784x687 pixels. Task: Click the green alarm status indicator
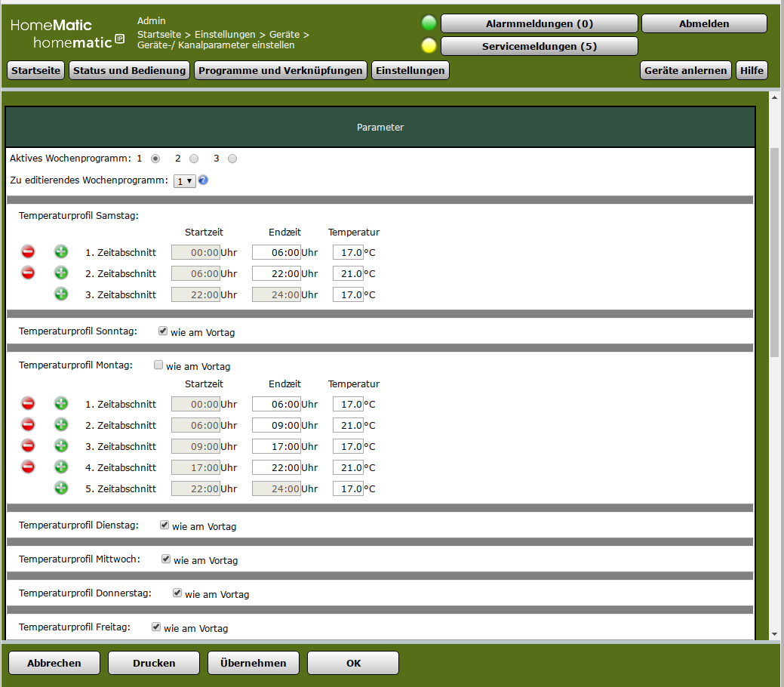click(429, 23)
